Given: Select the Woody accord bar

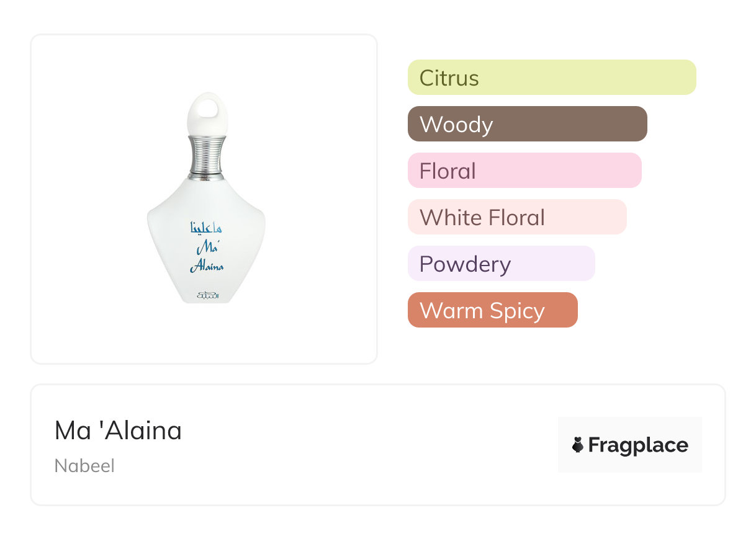Looking at the screenshot, I should coord(527,124).
